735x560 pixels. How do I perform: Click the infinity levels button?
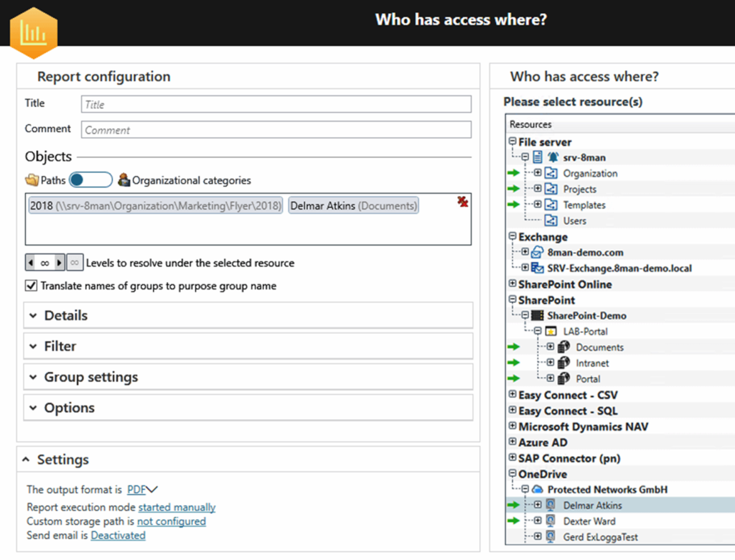pos(75,263)
